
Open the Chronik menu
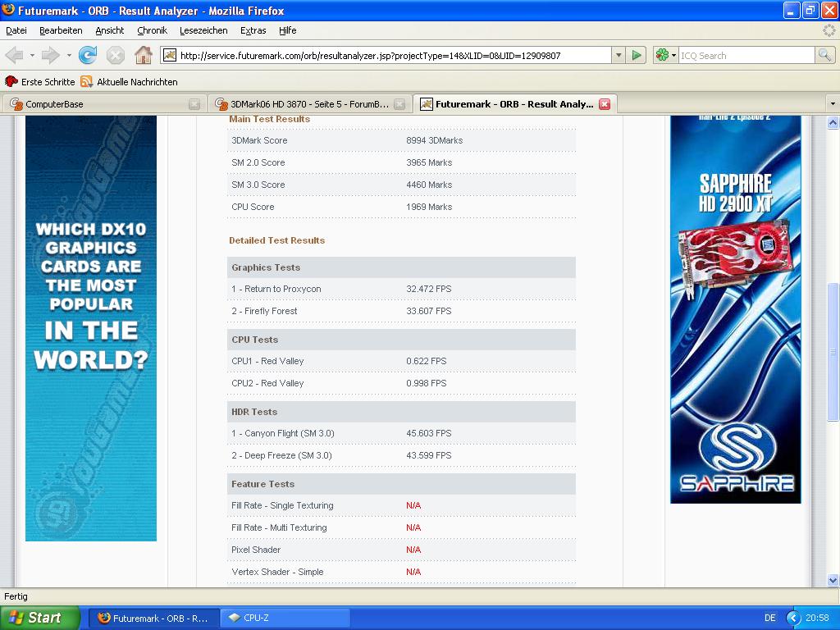[x=152, y=30]
